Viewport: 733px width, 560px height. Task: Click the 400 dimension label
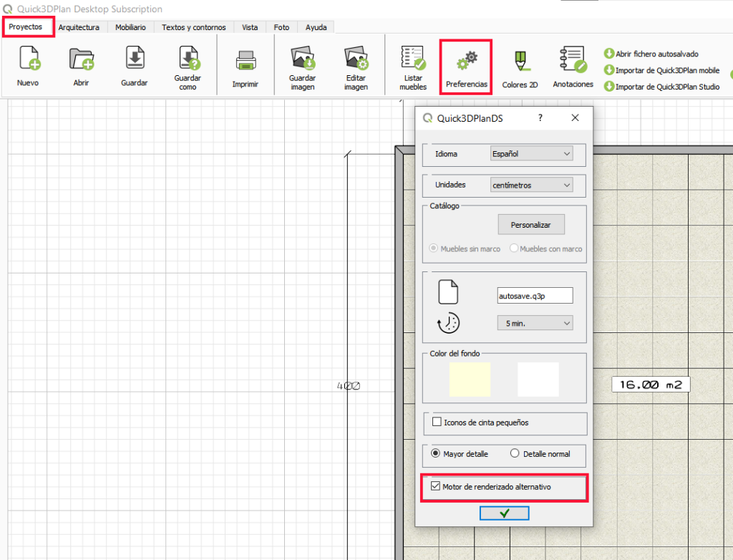[349, 386]
